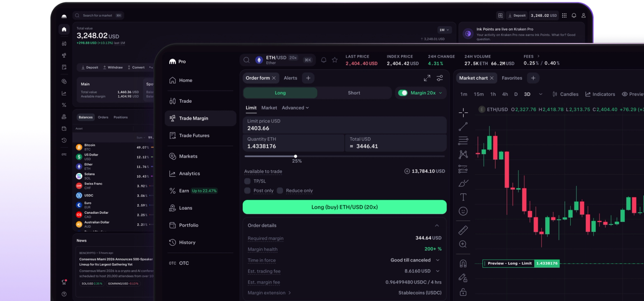
Task: Expand the order form panel
Action: coord(427,78)
